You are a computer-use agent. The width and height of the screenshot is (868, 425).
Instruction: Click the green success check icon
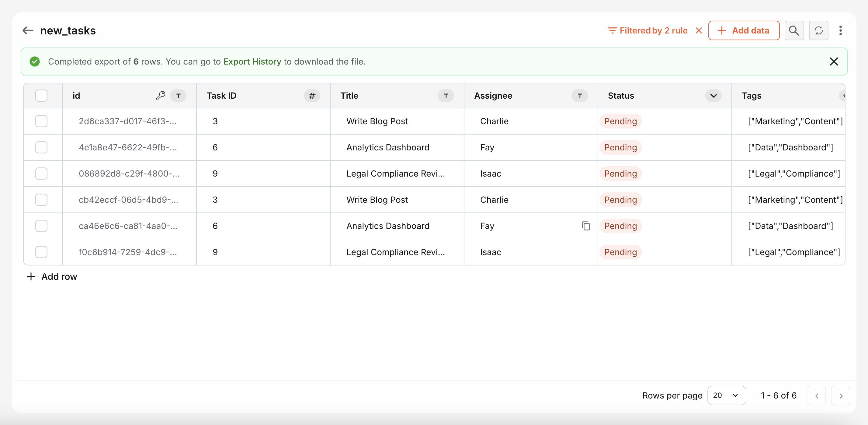click(35, 62)
